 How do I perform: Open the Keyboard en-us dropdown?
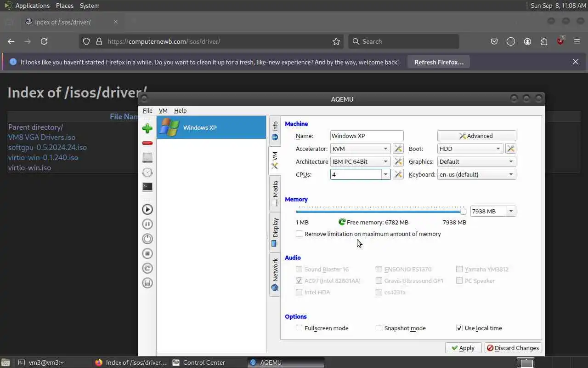476,174
